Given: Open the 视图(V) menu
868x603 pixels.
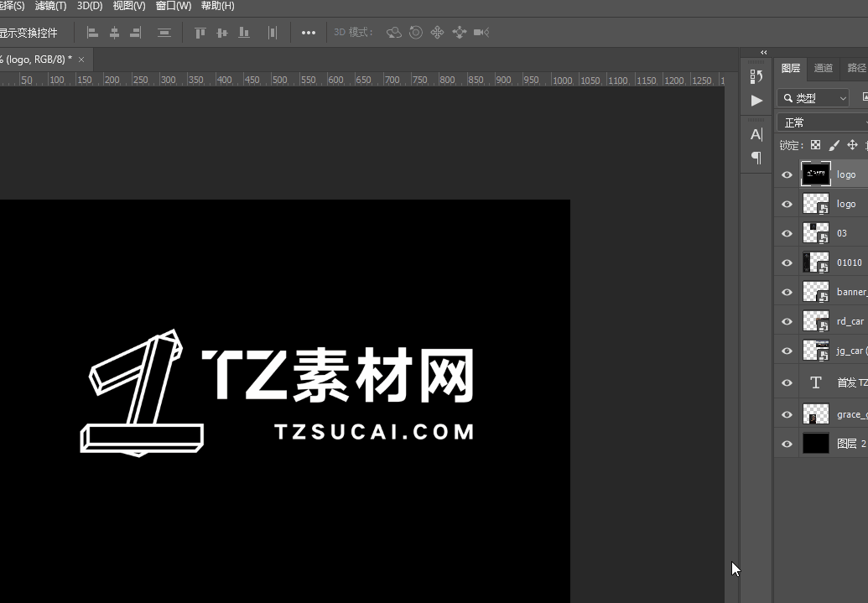Looking at the screenshot, I should [x=129, y=6].
